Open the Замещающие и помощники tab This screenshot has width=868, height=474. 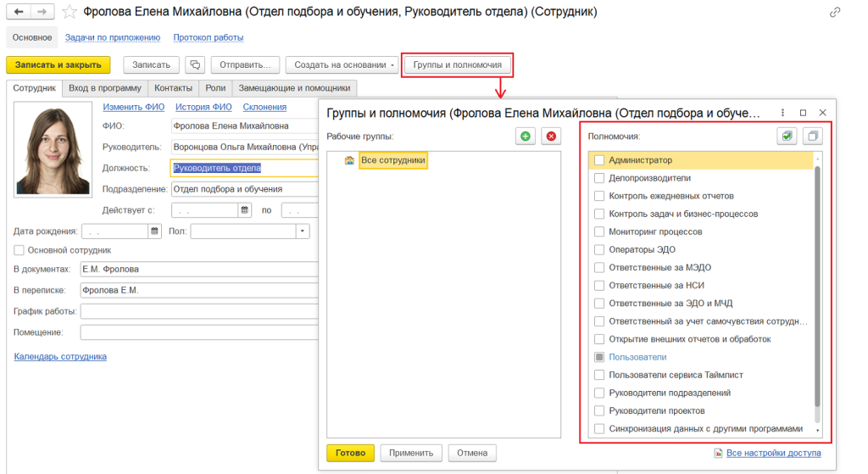pyautogui.click(x=294, y=87)
